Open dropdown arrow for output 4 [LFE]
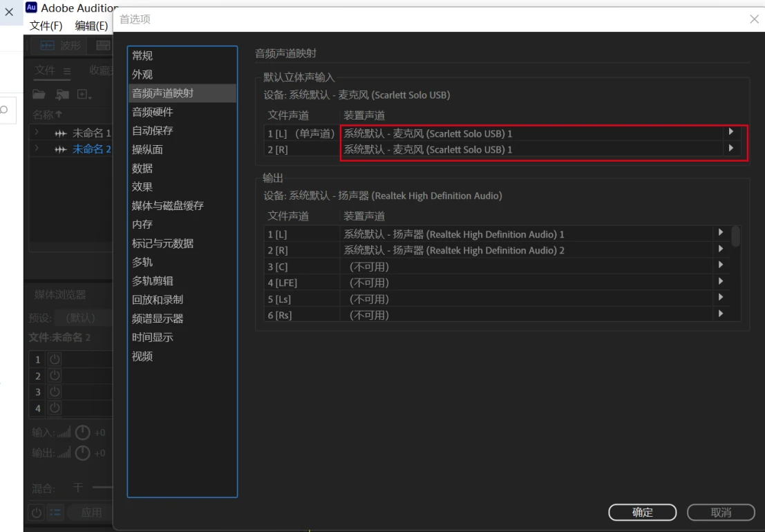The image size is (765, 532). click(721, 281)
